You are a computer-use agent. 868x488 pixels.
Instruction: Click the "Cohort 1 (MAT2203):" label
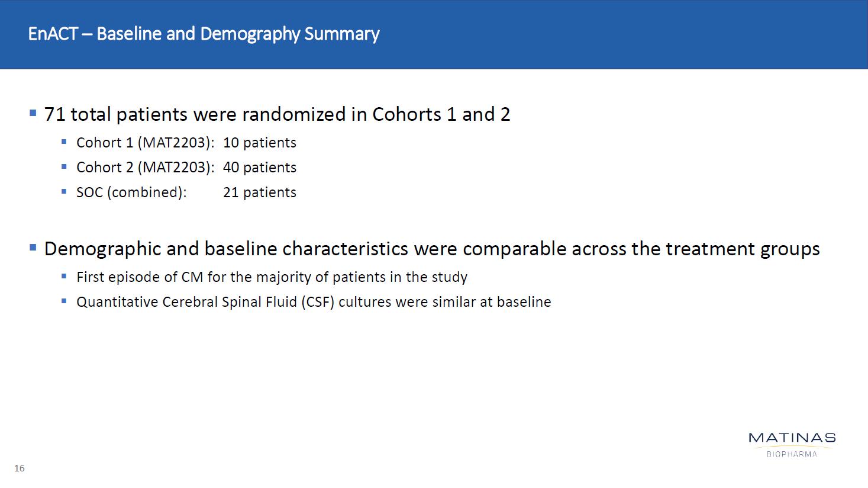145,143
